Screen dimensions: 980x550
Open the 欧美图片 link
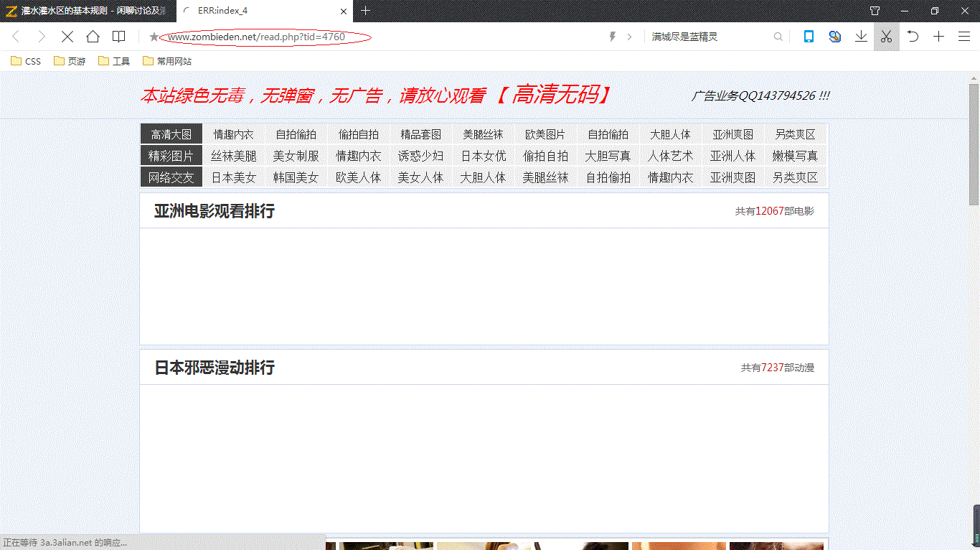click(x=545, y=134)
